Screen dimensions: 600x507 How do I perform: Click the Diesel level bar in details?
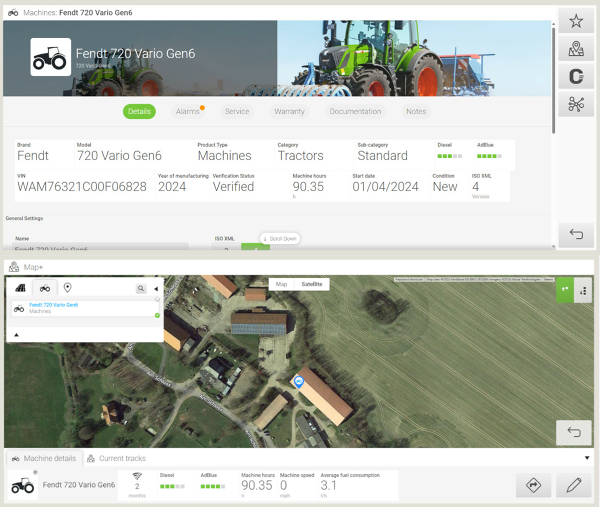(450, 156)
